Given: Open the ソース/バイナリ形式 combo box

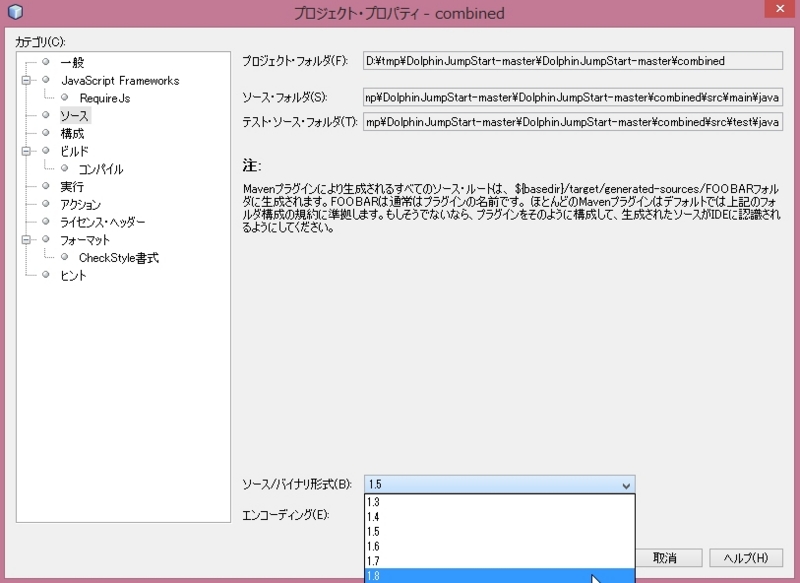Looking at the screenshot, I should 499,484.
